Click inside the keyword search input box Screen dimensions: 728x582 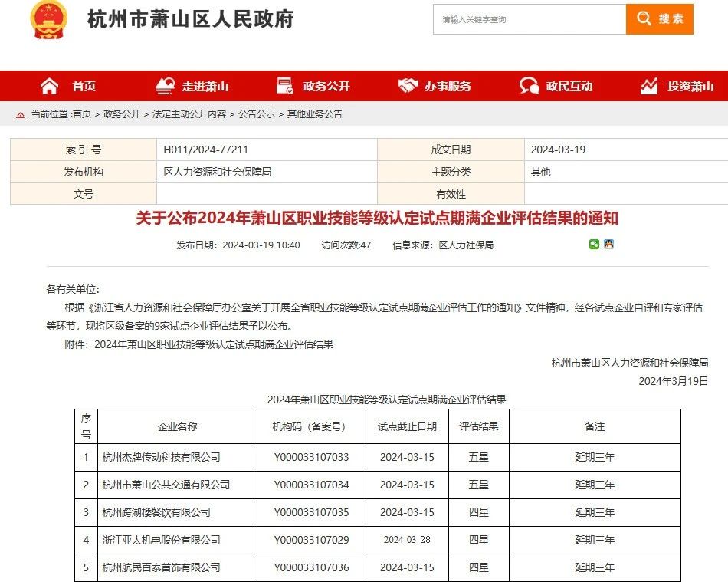click(527, 18)
